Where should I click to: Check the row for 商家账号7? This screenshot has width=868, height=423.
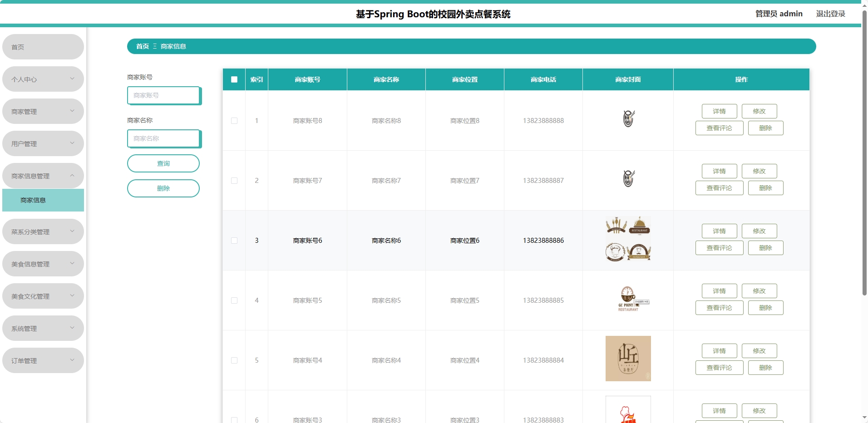tap(234, 181)
